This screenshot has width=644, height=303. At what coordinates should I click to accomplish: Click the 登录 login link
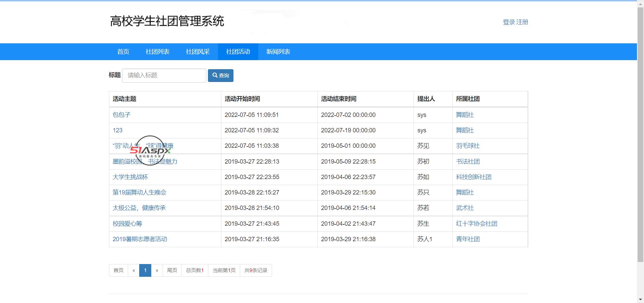(508, 22)
